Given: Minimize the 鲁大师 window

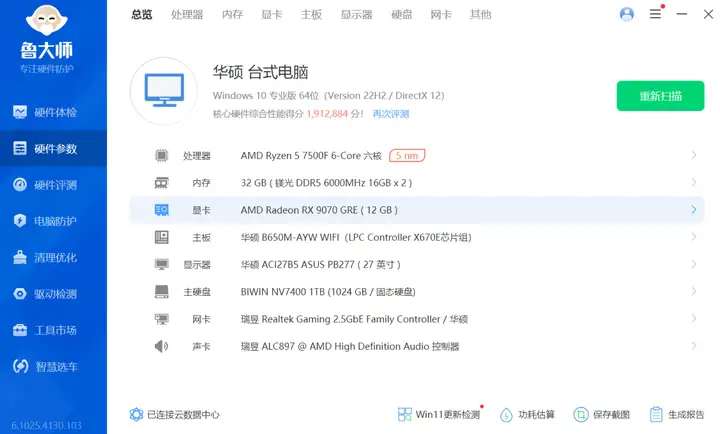Looking at the screenshot, I should (682, 14).
